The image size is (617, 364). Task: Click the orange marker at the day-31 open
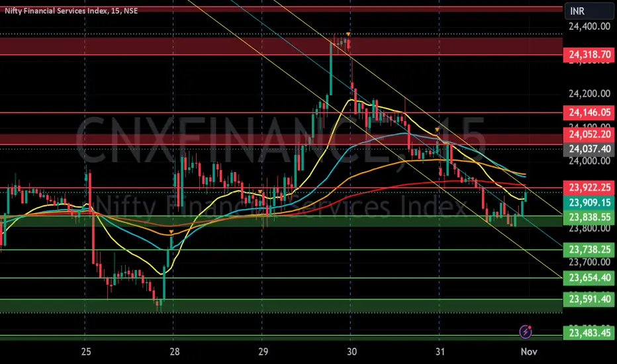[x=437, y=130]
